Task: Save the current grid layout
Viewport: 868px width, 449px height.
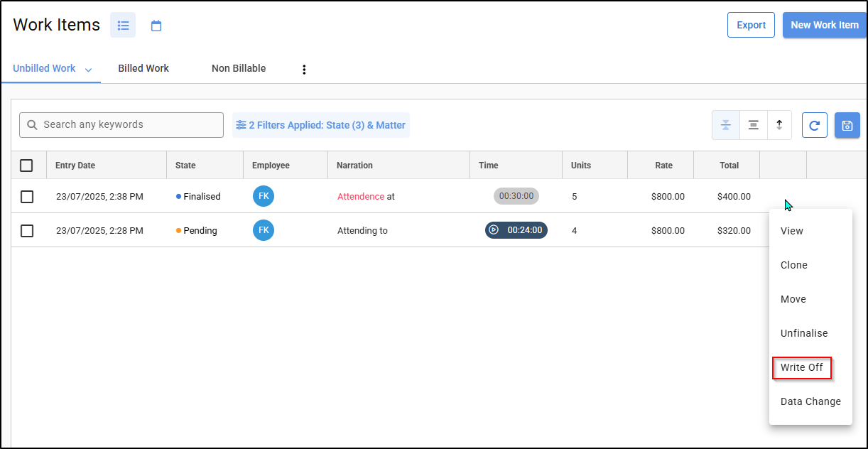Action: pyautogui.click(x=847, y=125)
